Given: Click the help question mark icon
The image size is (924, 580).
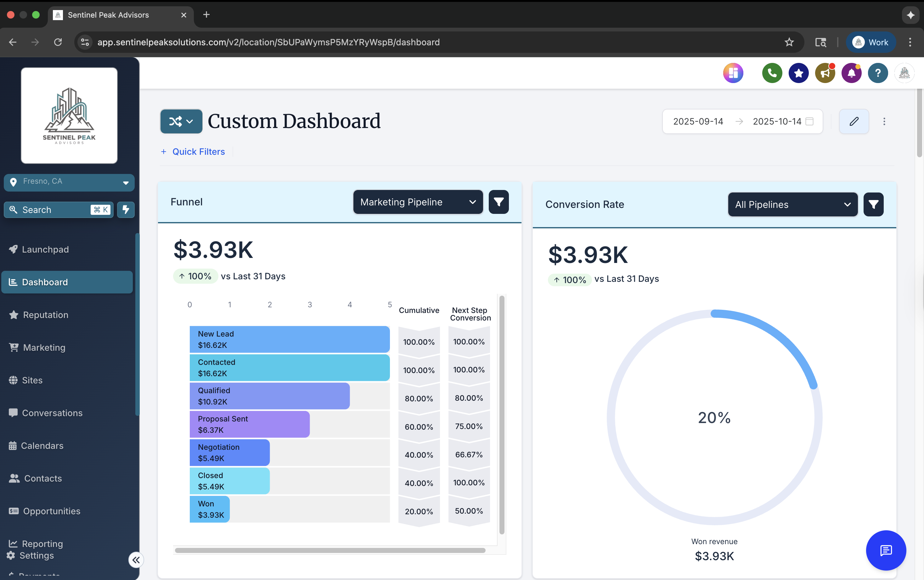Looking at the screenshot, I should [878, 73].
